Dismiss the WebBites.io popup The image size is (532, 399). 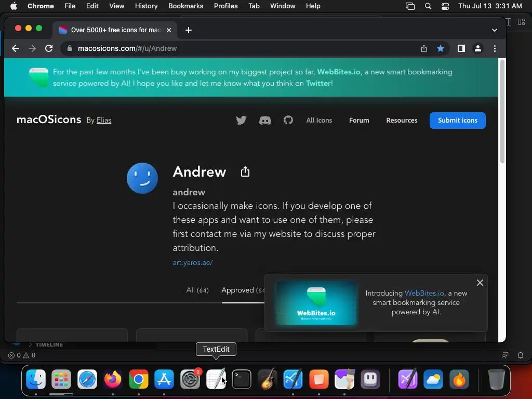(x=480, y=283)
